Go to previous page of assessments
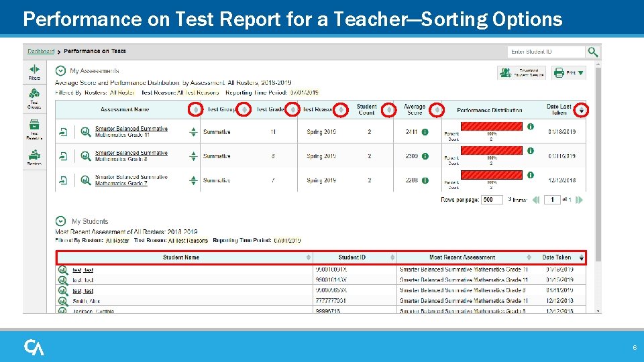Screen dimensions: 644x362 (535, 200)
